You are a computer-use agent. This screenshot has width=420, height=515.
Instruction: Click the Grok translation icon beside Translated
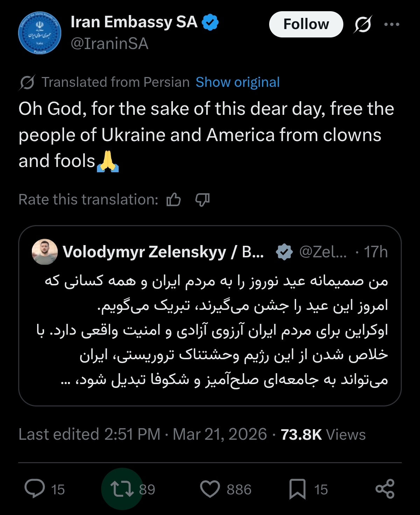click(x=27, y=83)
